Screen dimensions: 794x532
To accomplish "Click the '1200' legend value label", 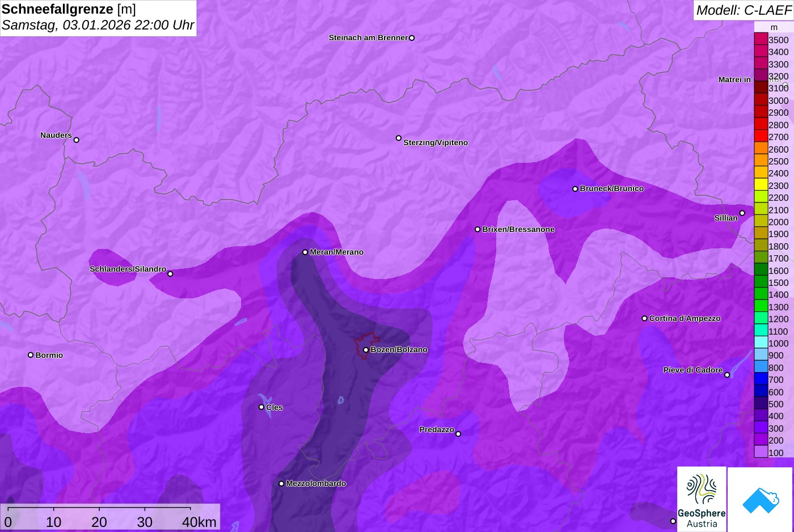I will pos(778,319).
